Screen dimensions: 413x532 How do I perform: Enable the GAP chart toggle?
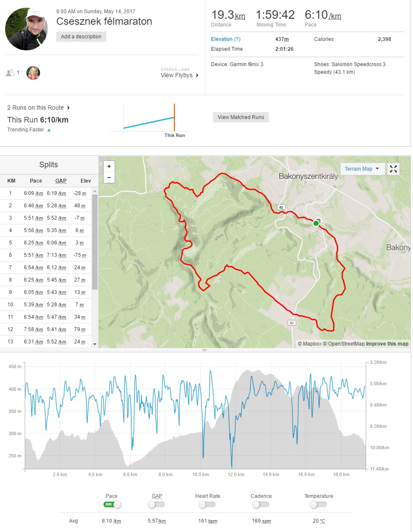tap(156, 505)
